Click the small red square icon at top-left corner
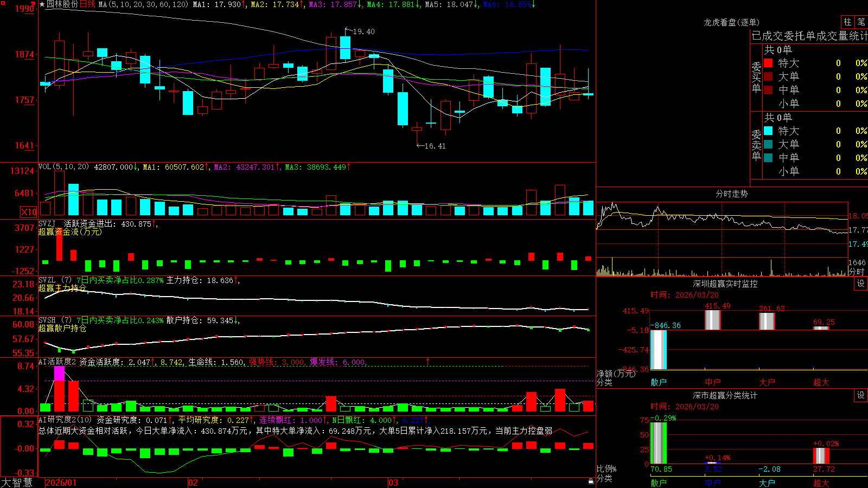The height and width of the screenshot is (488, 868). (x=3, y=3)
